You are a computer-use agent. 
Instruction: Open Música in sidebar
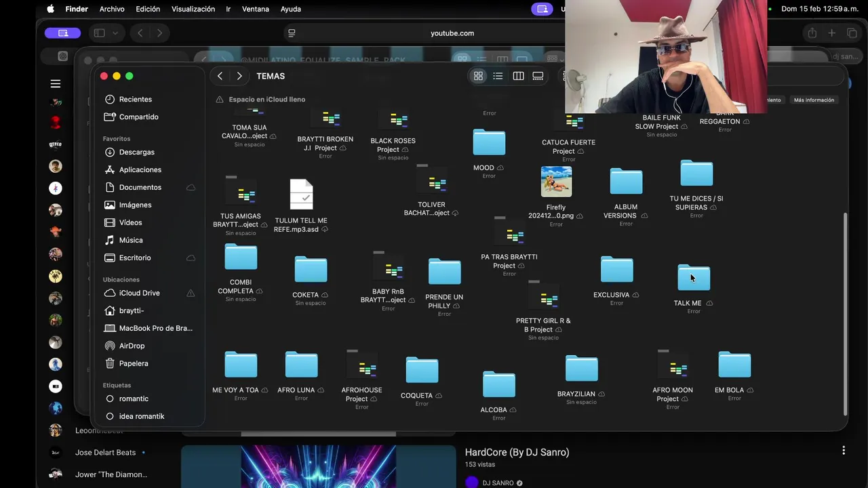click(x=131, y=240)
